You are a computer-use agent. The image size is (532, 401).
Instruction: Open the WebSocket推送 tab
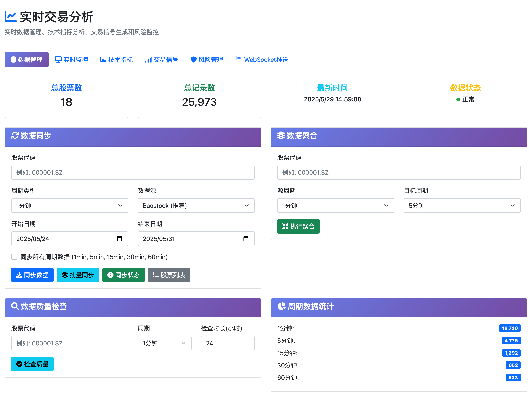click(x=262, y=60)
